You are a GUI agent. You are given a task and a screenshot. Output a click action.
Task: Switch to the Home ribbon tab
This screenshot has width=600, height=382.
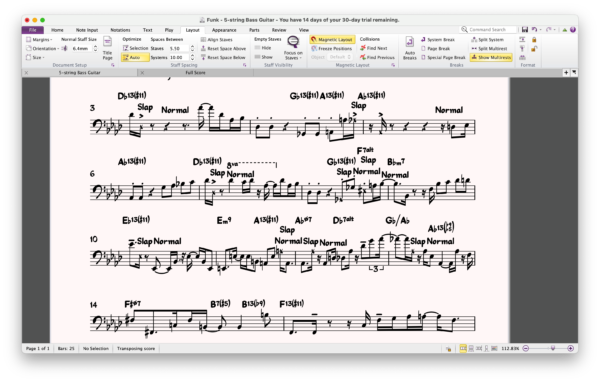[x=57, y=30]
